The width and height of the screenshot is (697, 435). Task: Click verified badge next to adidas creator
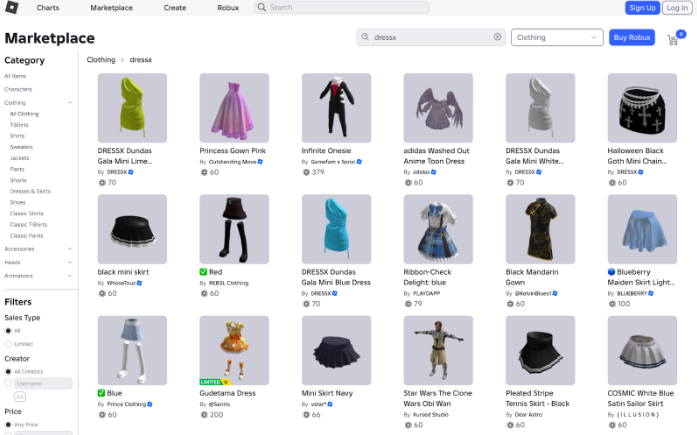(433, 172)
